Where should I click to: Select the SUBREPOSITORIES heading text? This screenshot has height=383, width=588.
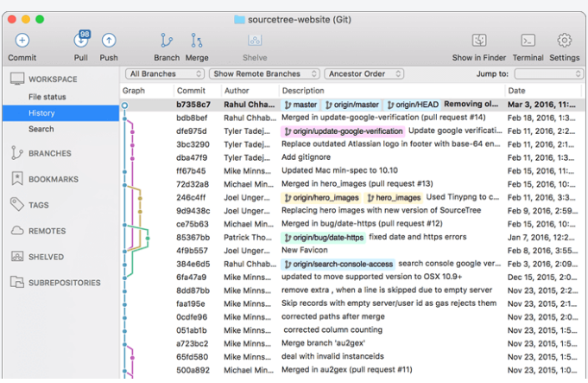pyautogui.click(x=65, y=283)
